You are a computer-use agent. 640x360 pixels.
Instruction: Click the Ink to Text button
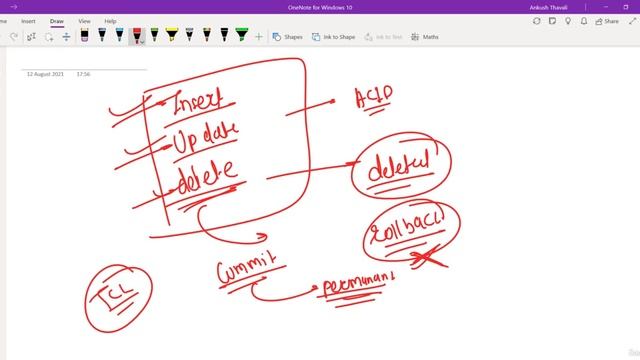(x=383, y=37)
